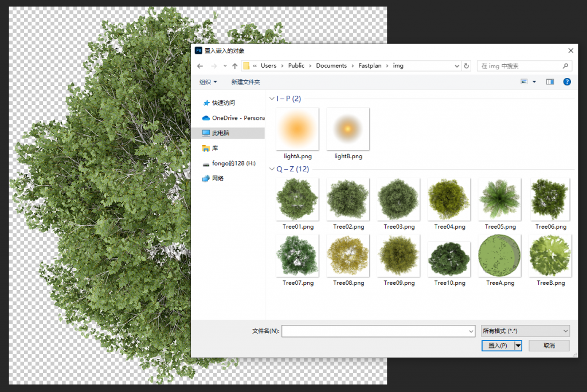Select Tree01.png file

[298, 204]
